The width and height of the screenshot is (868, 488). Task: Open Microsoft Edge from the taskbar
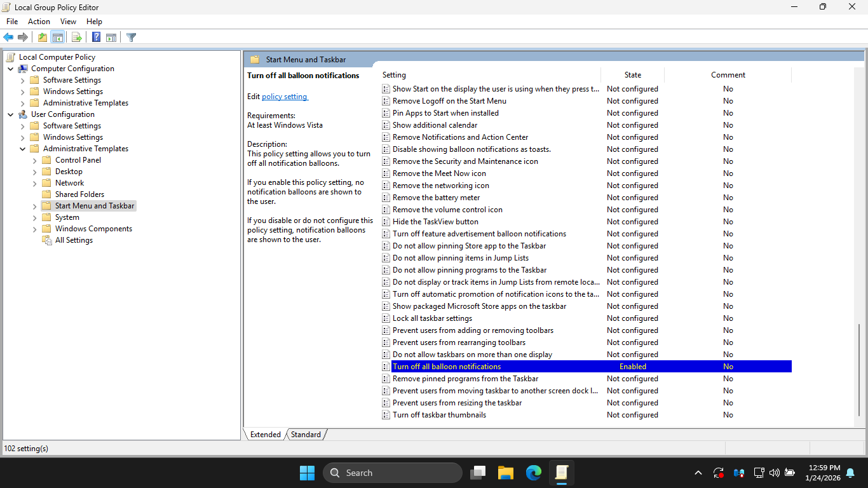533,473
